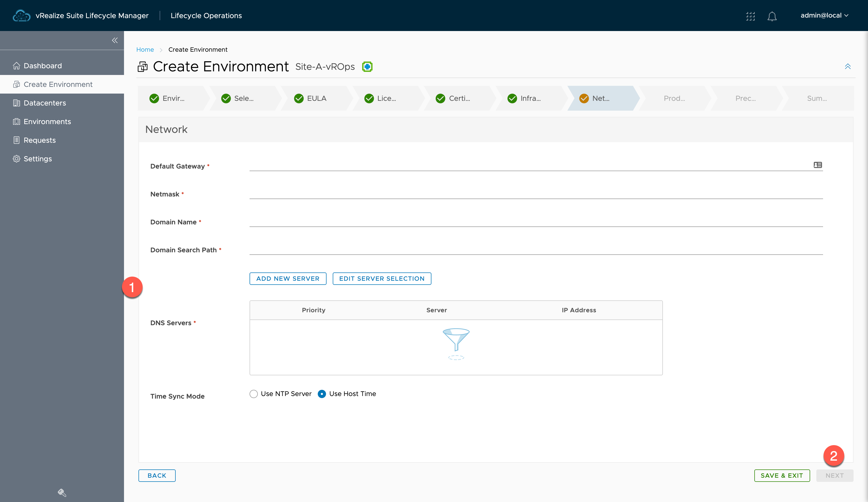Select Create Environment in sidebar
This screenshot has width=868, height=502.
tap(62, 84)
